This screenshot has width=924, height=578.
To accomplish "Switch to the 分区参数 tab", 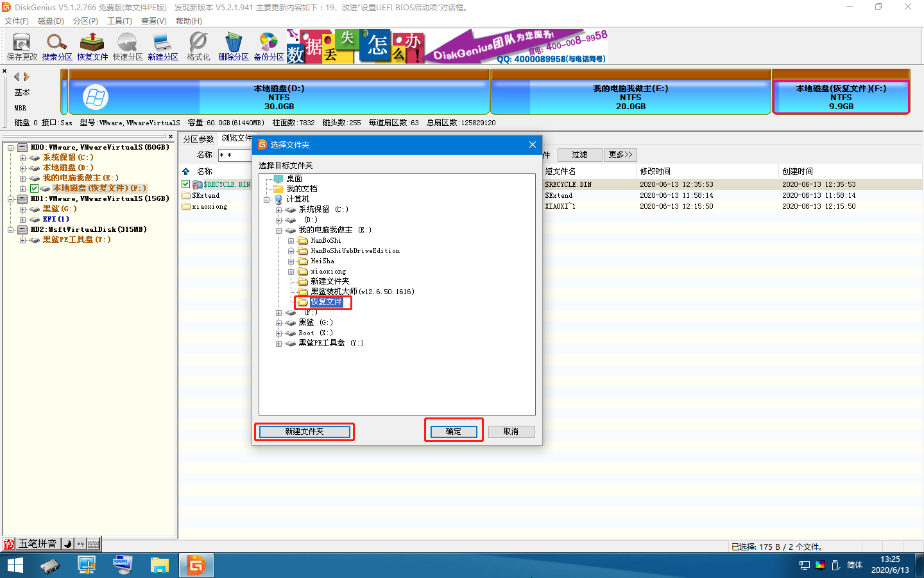I will (198, 139).
